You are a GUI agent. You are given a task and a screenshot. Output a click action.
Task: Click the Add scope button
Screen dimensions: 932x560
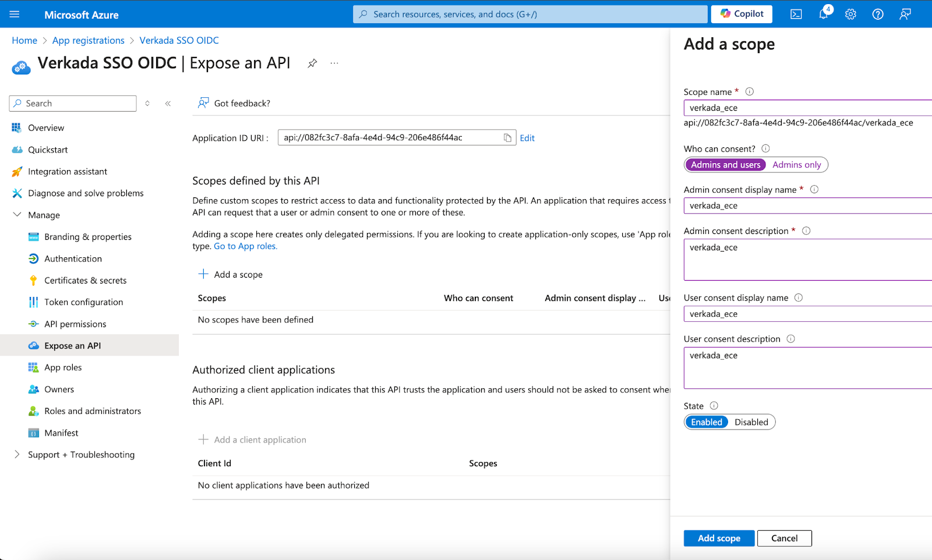click(x=719, y=538)
